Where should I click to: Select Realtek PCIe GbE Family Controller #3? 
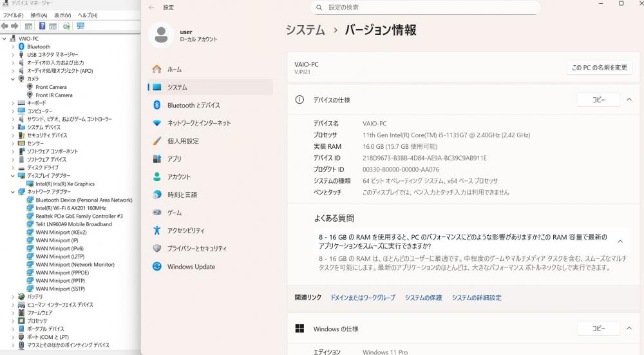(x=79, y=216)
